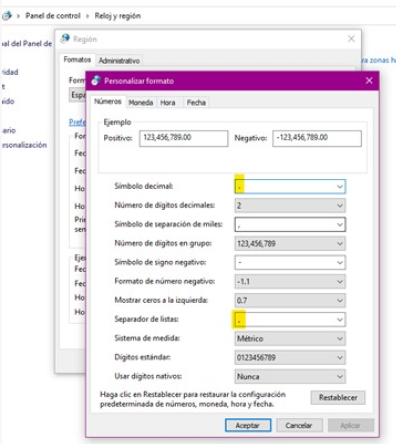The height and width of the screenshot is (444, 396).
Task: Click the Control Panel icon in breadcrumb
Action: coord(7,16)
